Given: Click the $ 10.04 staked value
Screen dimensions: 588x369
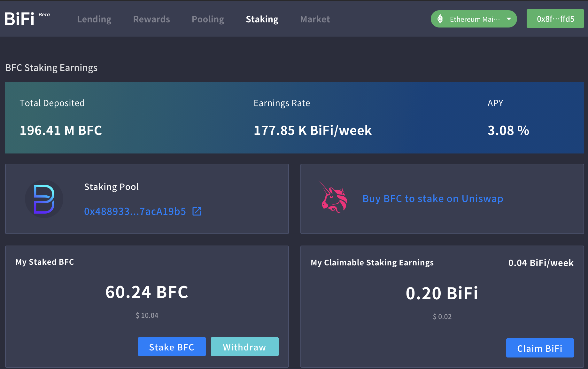Looking at the screenshot, I should [147, 315].
